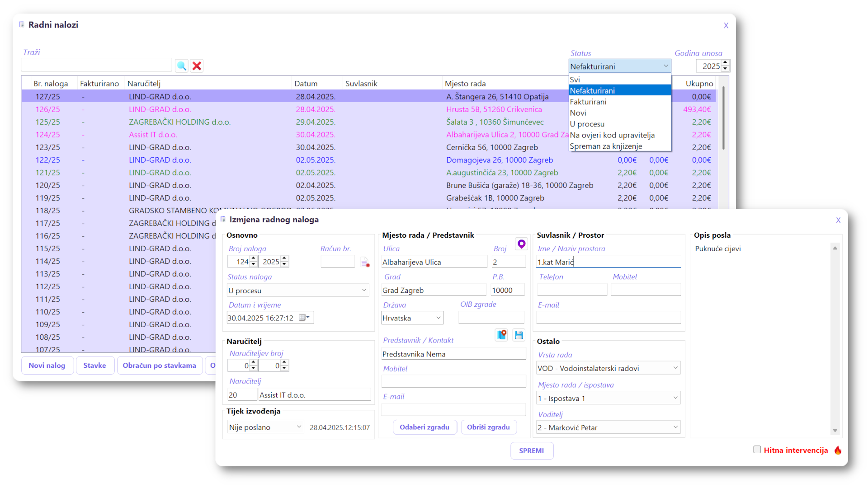The height and width of the screenshot is (488, 868).
Task: Choose Spreman za knjizenje status option
Action: (x=606, y=146)
